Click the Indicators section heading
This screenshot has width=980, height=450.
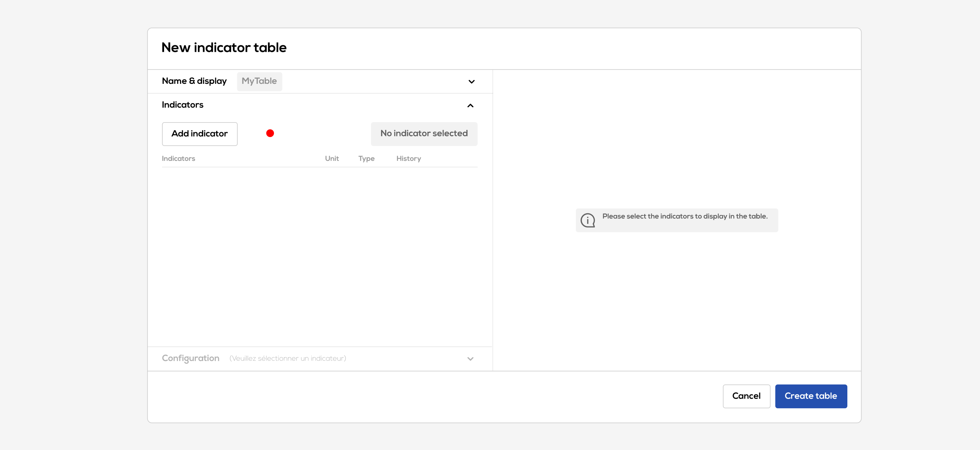coord(183,105)
